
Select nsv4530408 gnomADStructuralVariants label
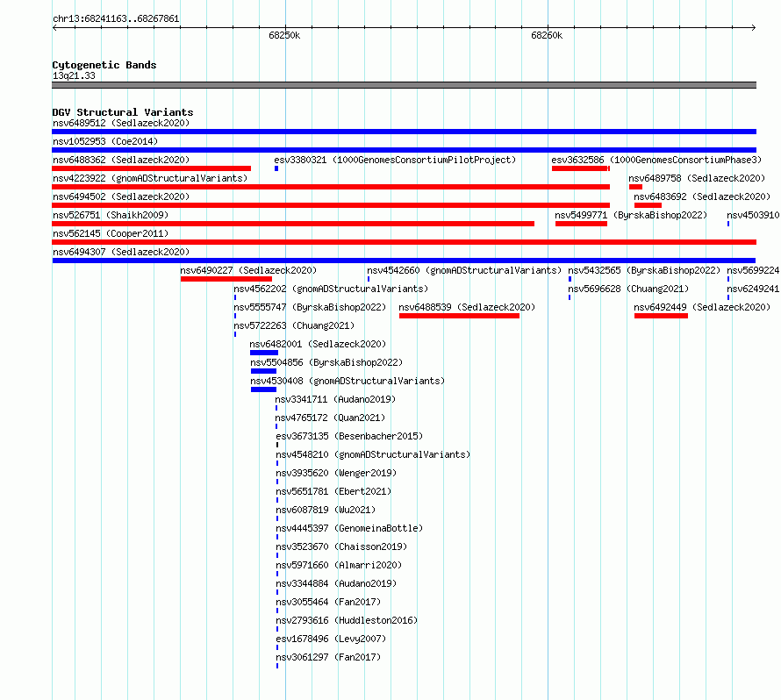tap(348, 381)
